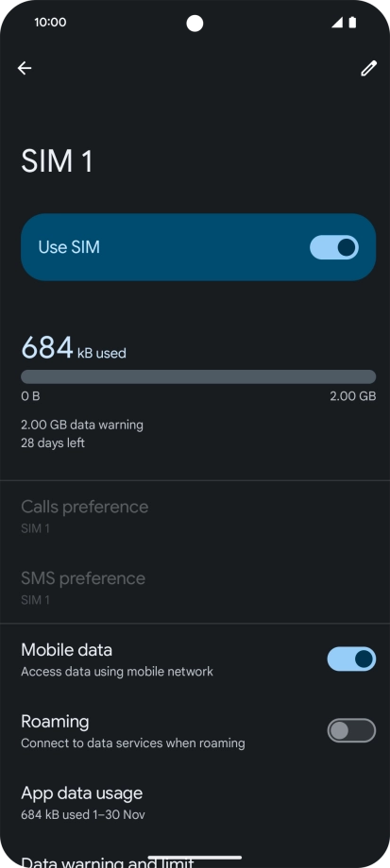Tap the bottom navigation gesture handle
The image size is (390, 868).
pyautogui.click(x=195, y=858)
